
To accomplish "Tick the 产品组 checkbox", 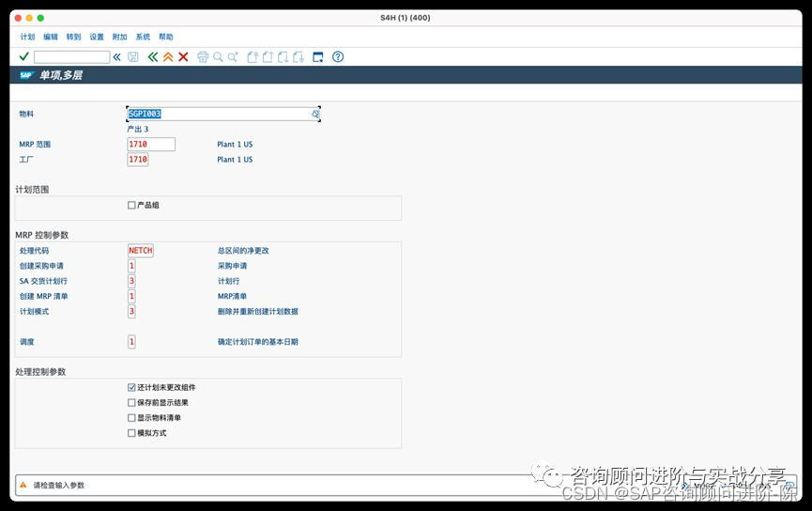I will tap(131, 205).
